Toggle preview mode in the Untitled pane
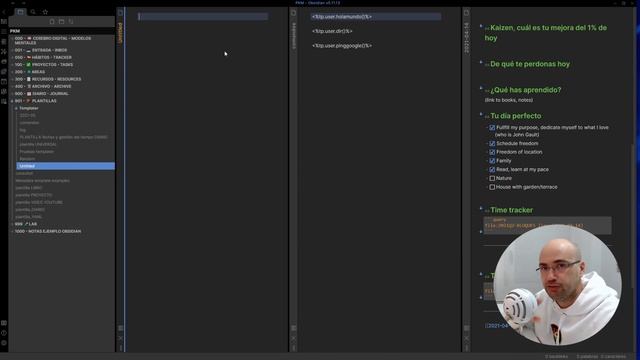 click(121, 328)
